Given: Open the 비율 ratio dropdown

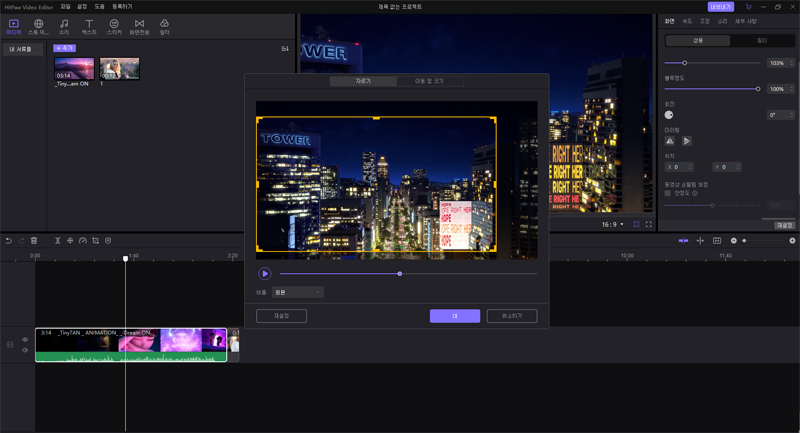Looking at the screenshot, I should [297, 292].
